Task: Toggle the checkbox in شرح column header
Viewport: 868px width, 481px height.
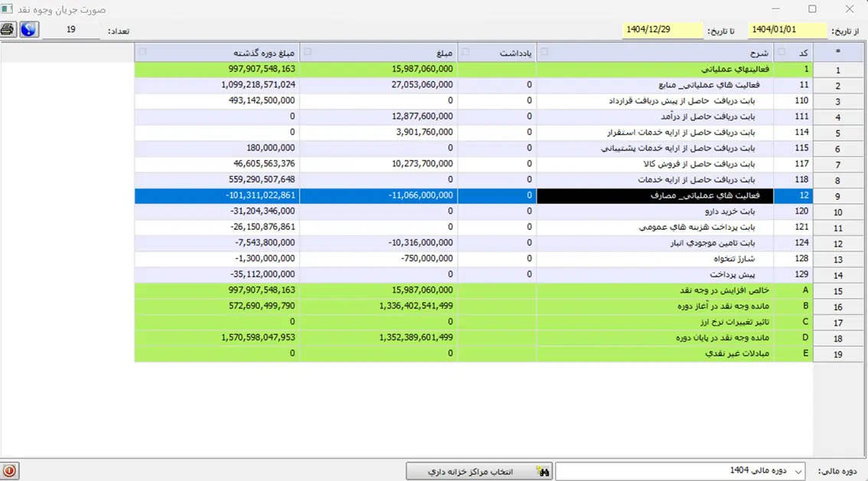Action: [x=545, y=52]
